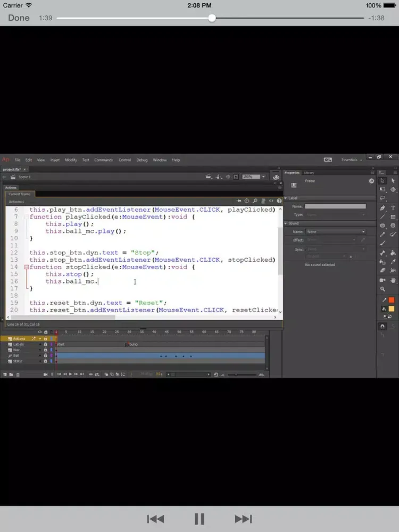Collapse the Sound section
399x532 pixels.
(286, 223)
